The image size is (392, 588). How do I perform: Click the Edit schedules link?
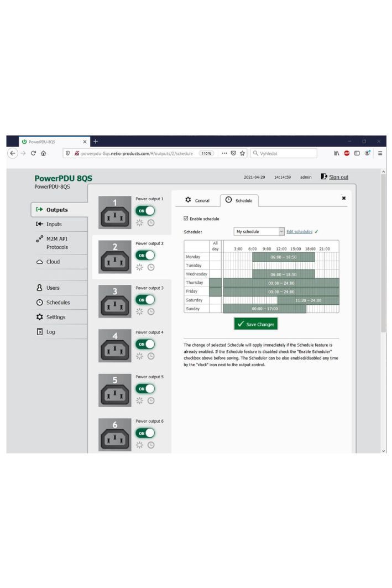click(299, 232)
